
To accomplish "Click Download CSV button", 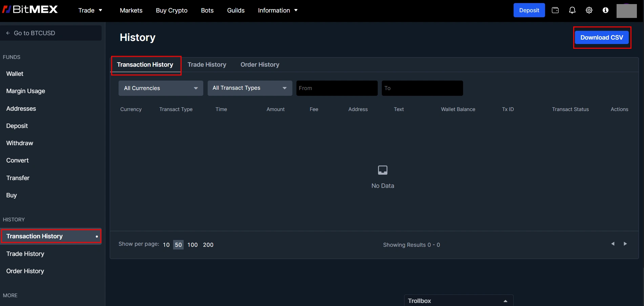I will (x=602, y=38).
